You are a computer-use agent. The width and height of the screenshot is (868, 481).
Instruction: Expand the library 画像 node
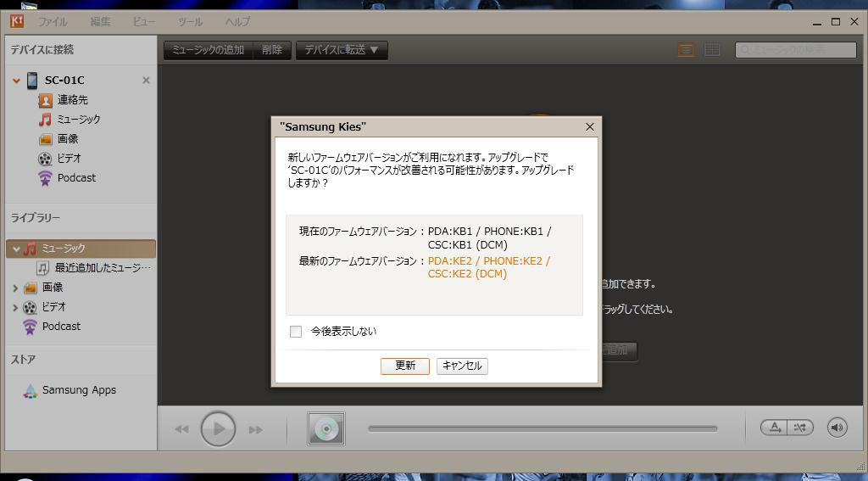[x=15, y=288]
